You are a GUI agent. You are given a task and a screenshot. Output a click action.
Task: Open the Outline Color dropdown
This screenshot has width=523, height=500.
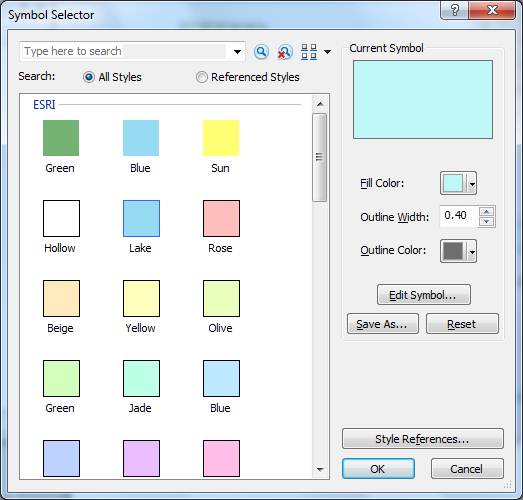[472, 252]
